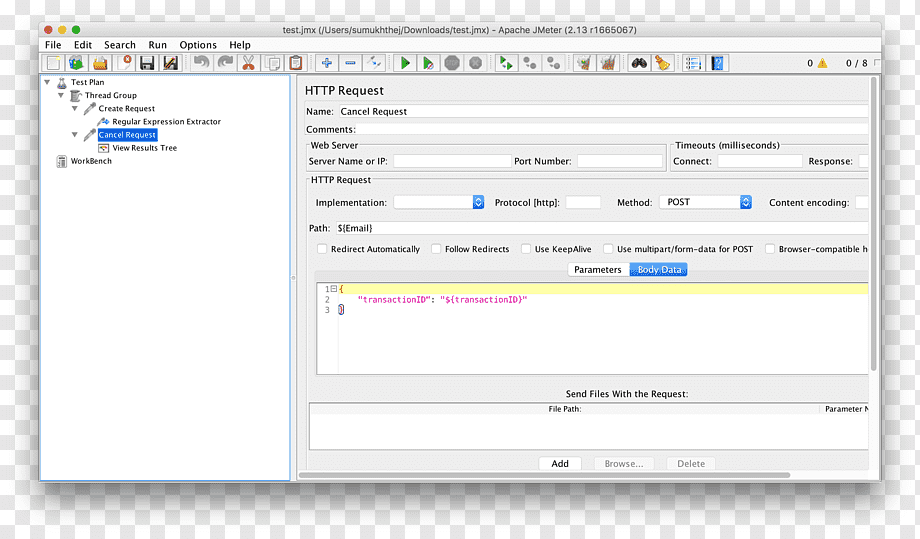Enable Use multipart/form-data for POST

[x=608, y=249]
